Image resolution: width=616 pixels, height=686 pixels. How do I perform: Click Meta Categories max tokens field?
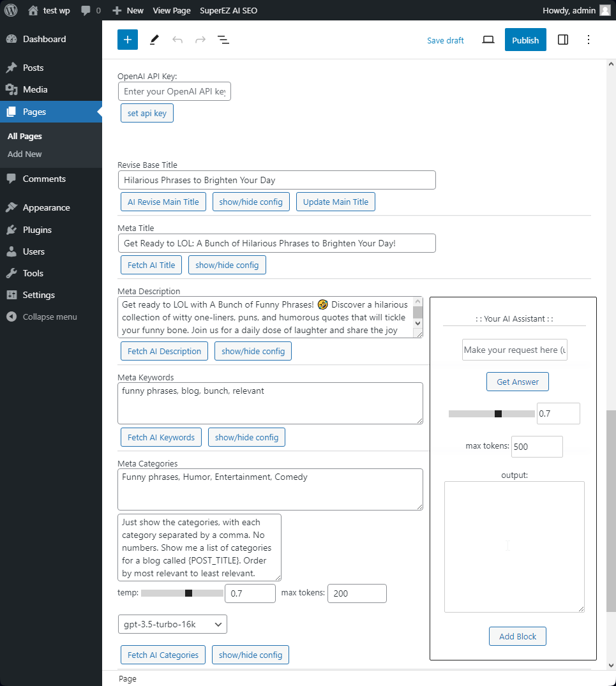(357, 593)
